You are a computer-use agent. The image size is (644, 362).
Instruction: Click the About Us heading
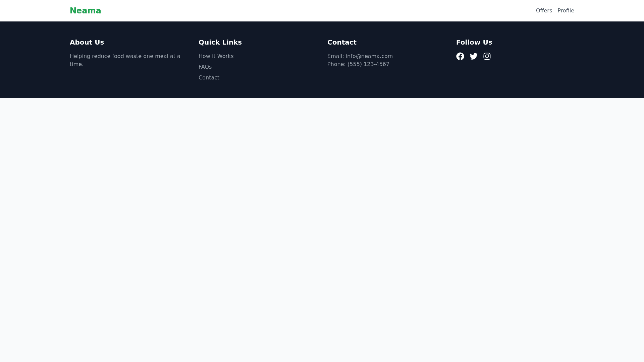pos(87,42)
